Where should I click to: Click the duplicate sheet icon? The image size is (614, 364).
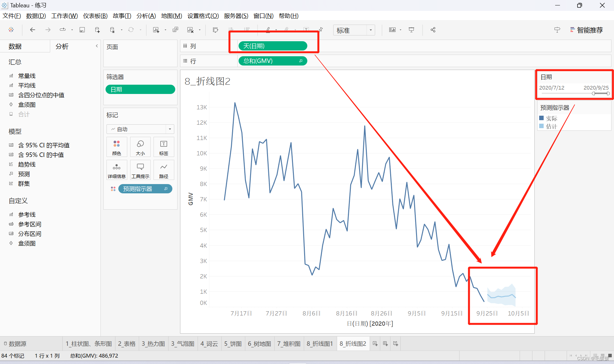click(175, 30)
